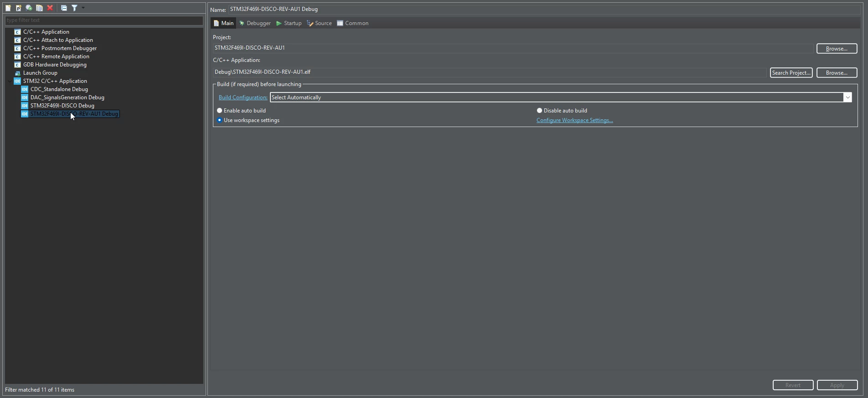The image size is (868, 398).
Task: Select Disable auto build option
Action: tap(562, 111)
